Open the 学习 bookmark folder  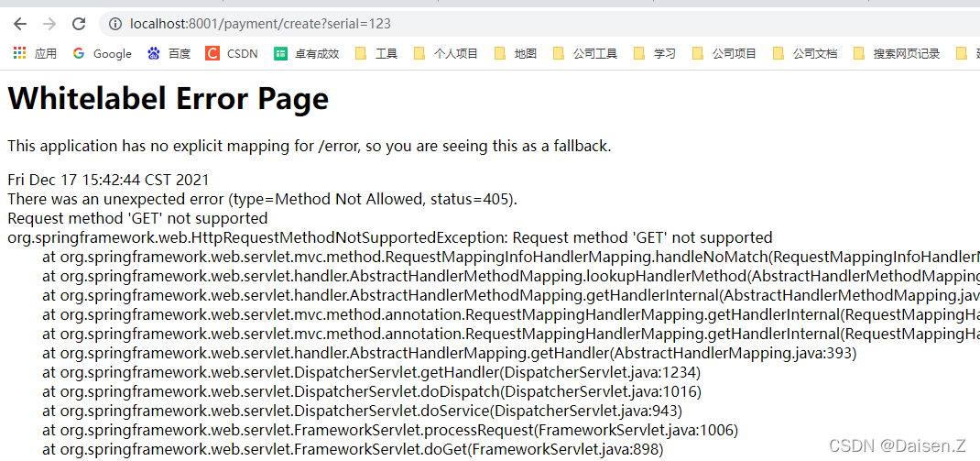click(654, 54)
